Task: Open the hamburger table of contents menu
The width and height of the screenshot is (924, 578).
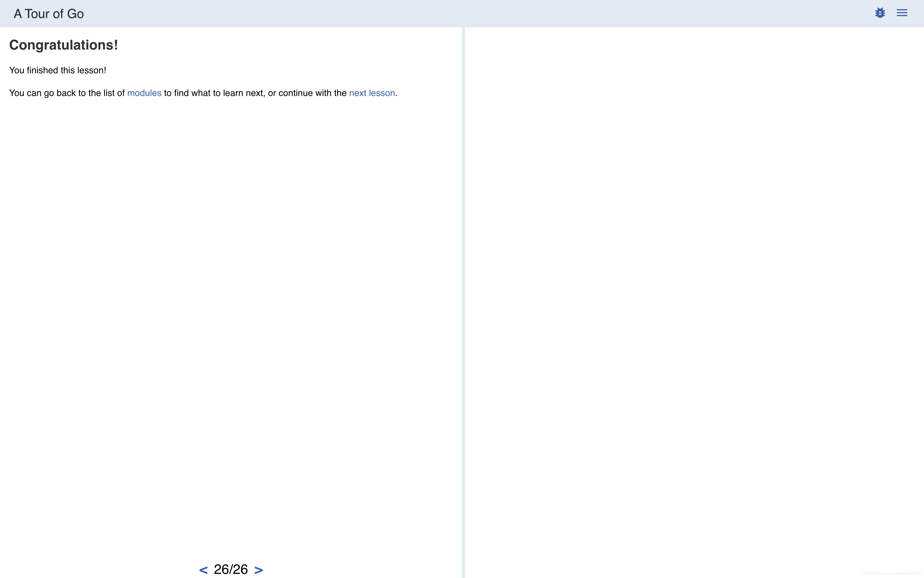Action: (x=902, y=13)
